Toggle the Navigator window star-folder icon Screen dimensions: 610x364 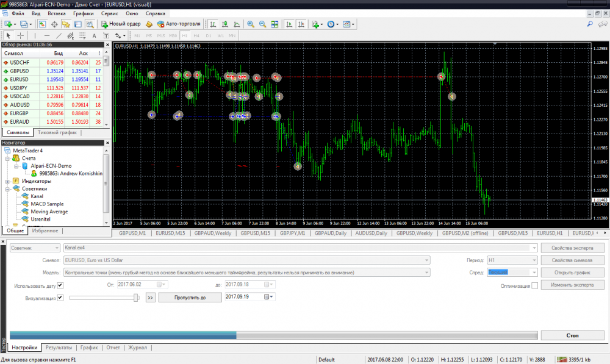[x=66, y=24]
